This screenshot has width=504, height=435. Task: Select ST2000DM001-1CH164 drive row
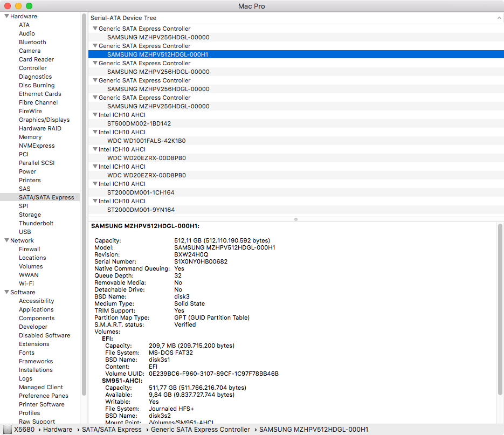coord(296,192)
